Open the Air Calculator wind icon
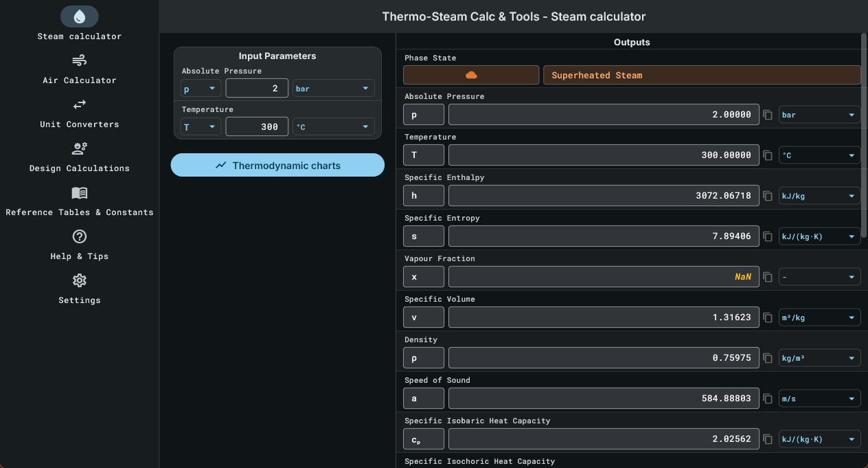 click(x=80, y=60)
